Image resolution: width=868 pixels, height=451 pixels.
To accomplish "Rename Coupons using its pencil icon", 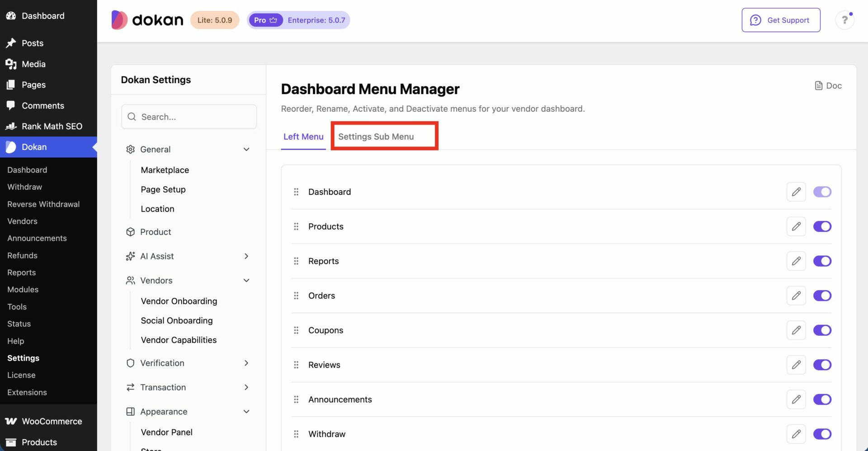I will click(x=796, y=330).
